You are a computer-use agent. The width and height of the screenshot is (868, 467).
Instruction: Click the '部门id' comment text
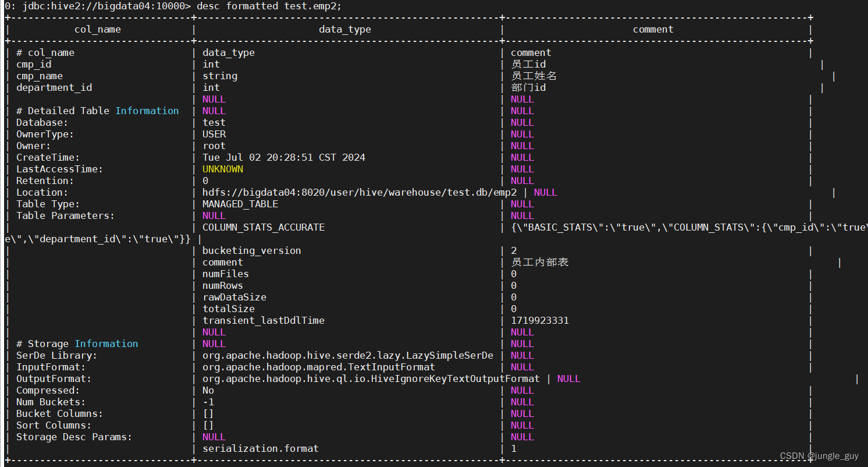click(x=528, y=87)
